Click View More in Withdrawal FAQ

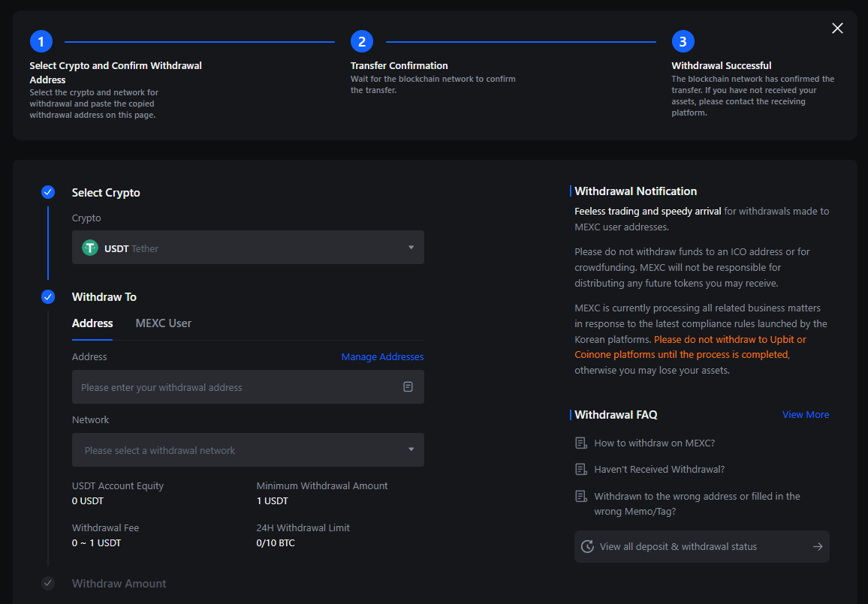coord(806,415)
